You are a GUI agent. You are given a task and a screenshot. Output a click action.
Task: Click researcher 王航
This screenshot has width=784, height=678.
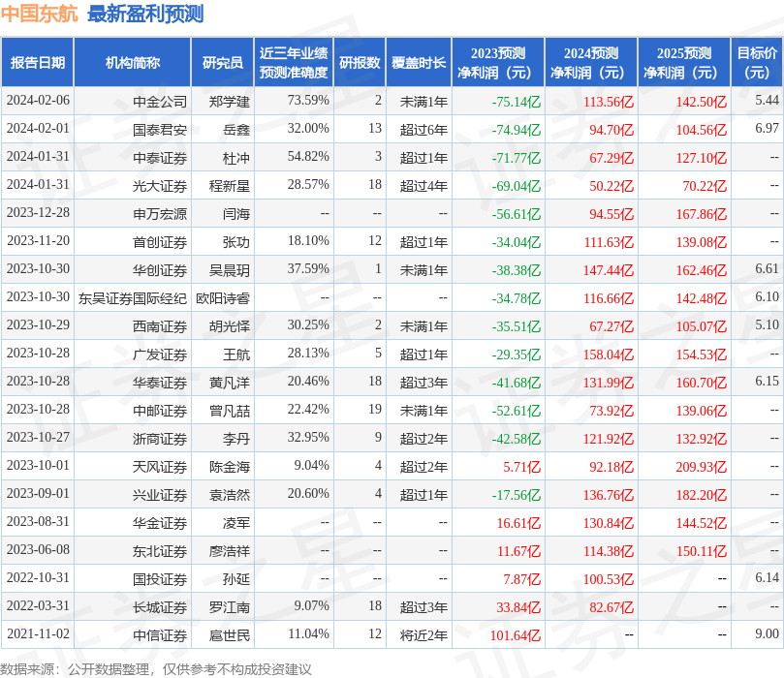pyautogui.click(x=236, y=354)
